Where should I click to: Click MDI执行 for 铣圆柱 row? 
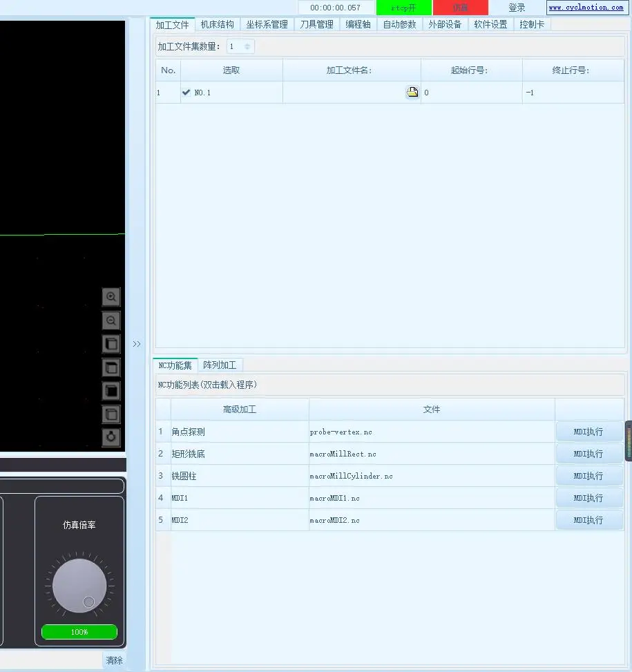(x=588, y=476)
